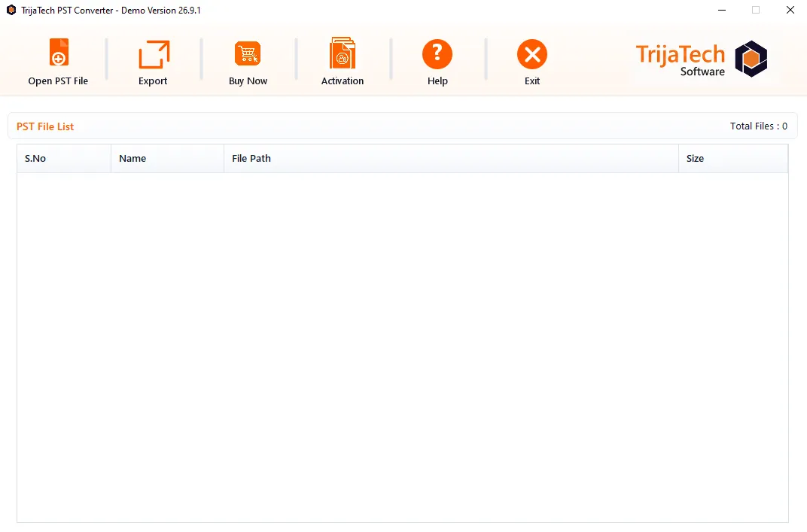
Task: Open a PST file via toolbar icon
Action: [x=59, y=53]
